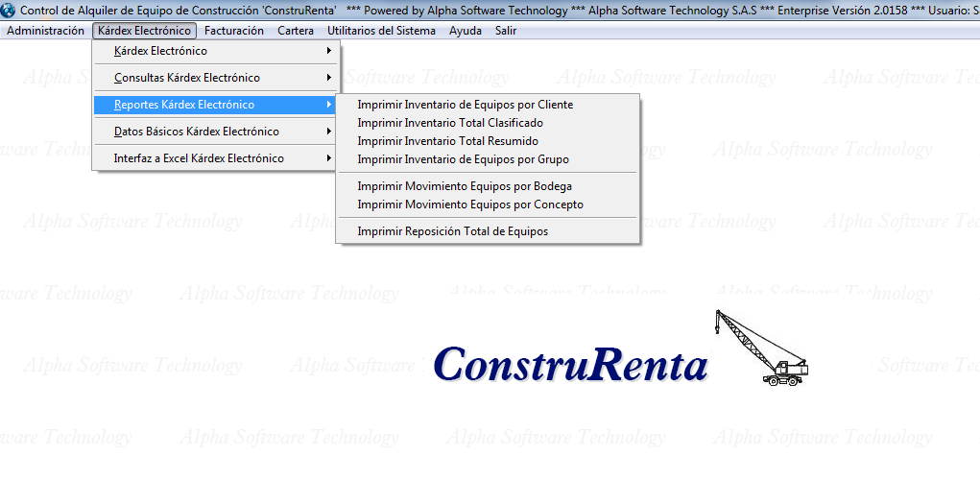980x481 pixels.
Task: Open the Cartera menu
Action: pyautogui.click(x=296, y=31)
